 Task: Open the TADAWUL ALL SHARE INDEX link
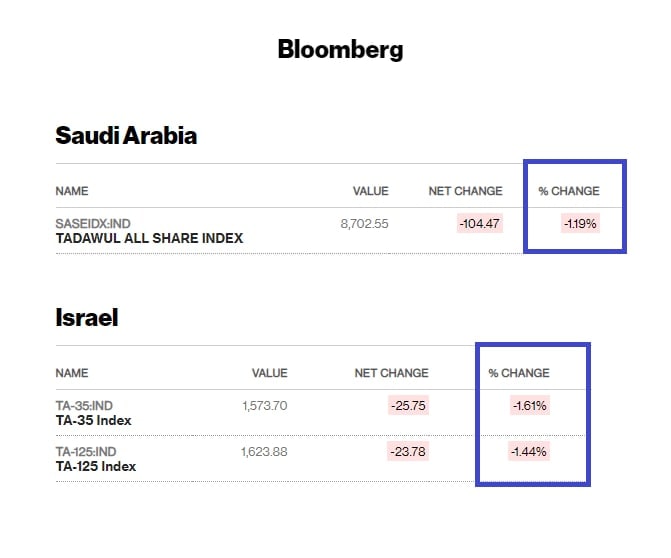tap(149, 238)
